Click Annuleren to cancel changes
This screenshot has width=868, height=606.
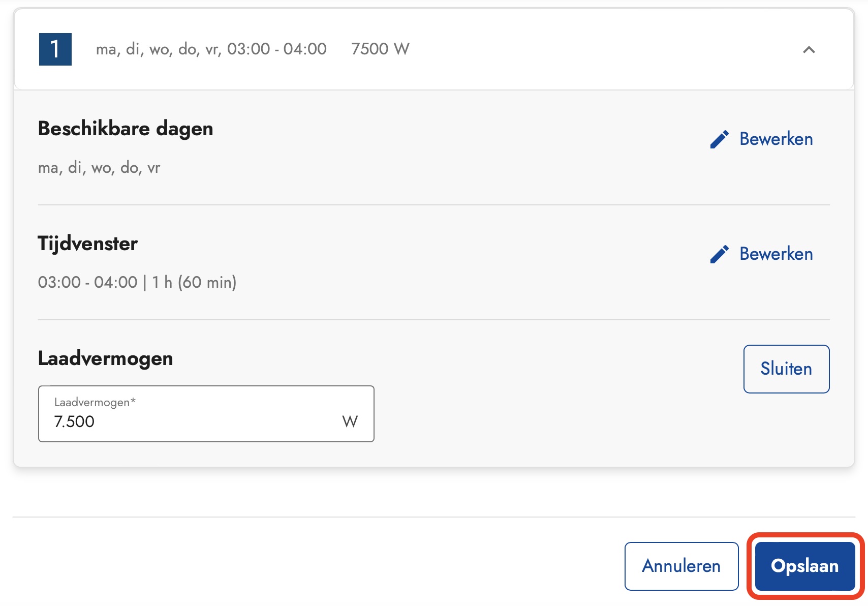click(681, 565)
